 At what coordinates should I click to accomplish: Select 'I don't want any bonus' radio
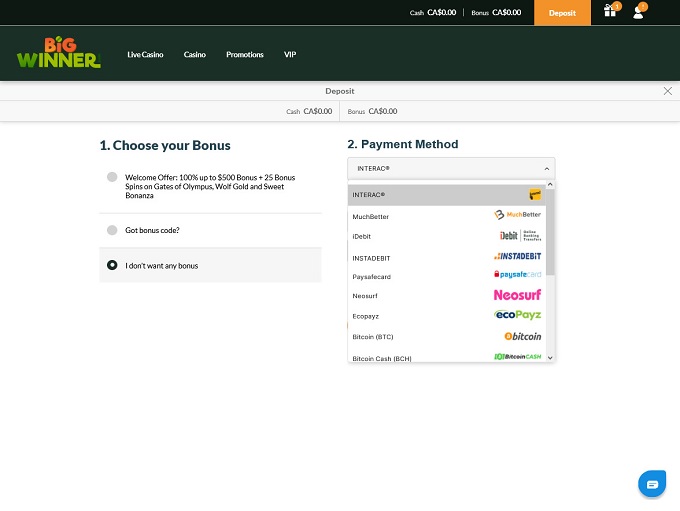coord(112,265)
